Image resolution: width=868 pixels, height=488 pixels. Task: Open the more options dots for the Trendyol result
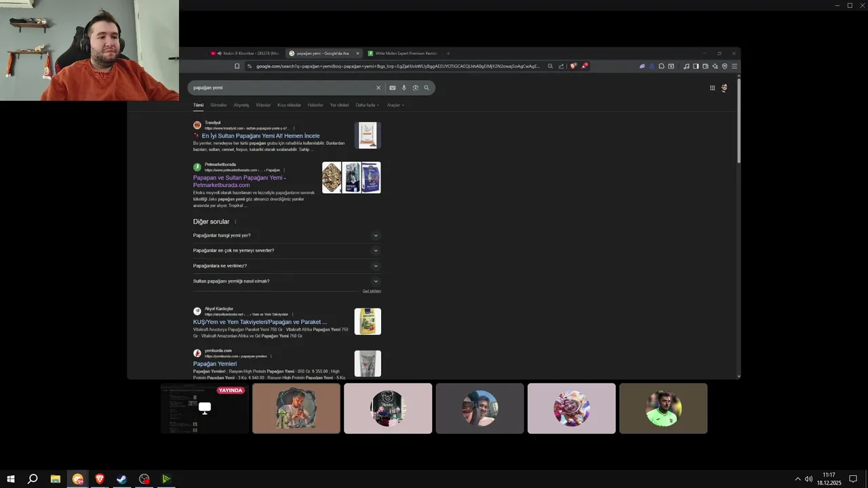coord(294,128)
